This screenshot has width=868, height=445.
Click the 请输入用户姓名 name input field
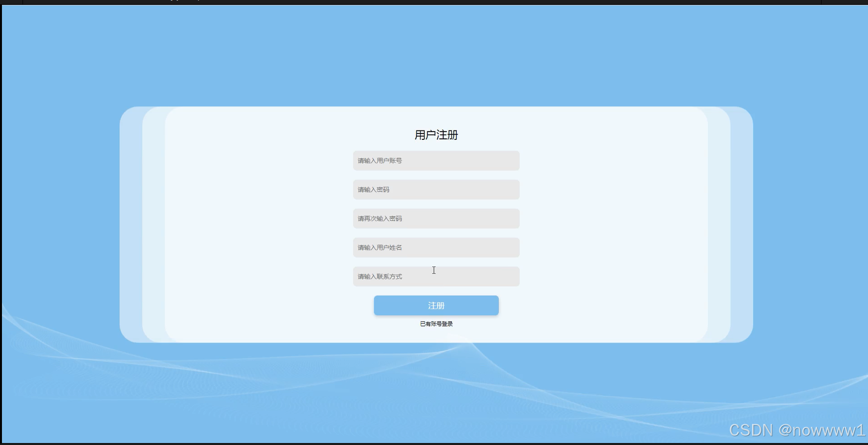436,247
